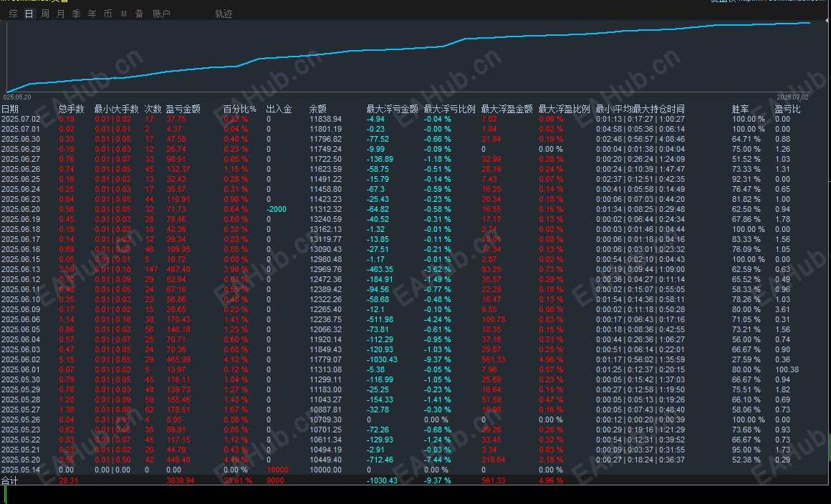Sort by the 盈亏金额 column header
Screen dimensions: 831x504
183,109
